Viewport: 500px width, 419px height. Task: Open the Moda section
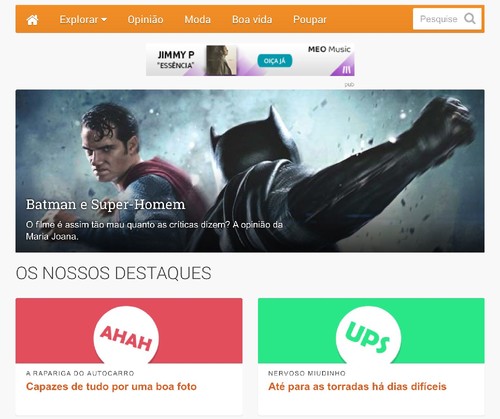[x=197, y=20]
